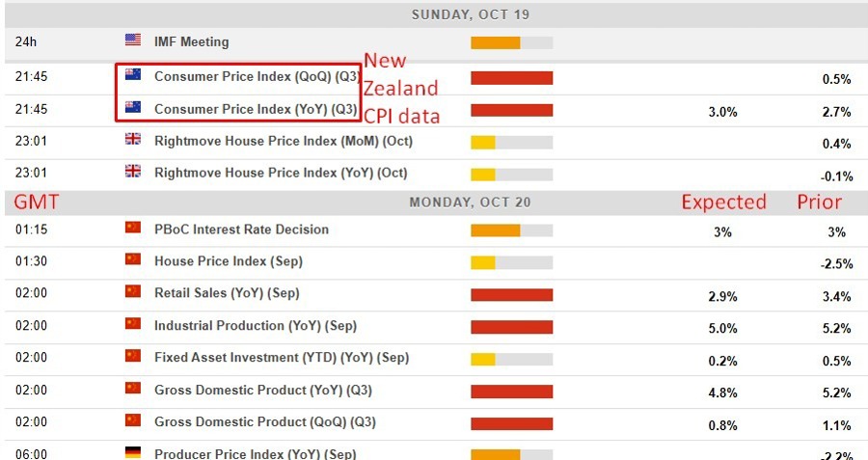Image resolution: width=868 pixels, height=460 pixels.
Task: Click the impact bar for House Price Index (Sep)
Action: point(511,262)
